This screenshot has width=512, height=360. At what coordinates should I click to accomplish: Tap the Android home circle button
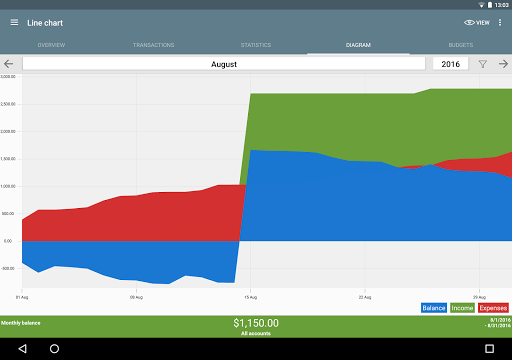coord(54,349)
